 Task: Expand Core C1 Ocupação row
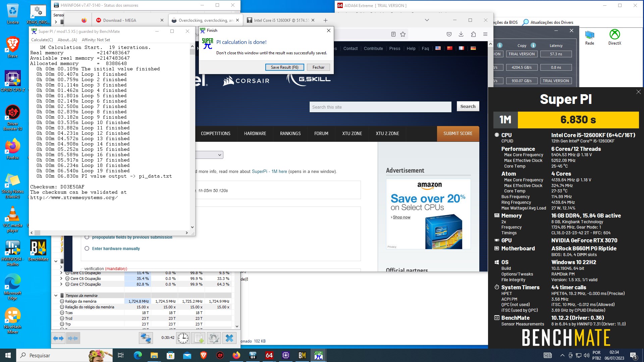pyautogui.click(x=61, y=273)
